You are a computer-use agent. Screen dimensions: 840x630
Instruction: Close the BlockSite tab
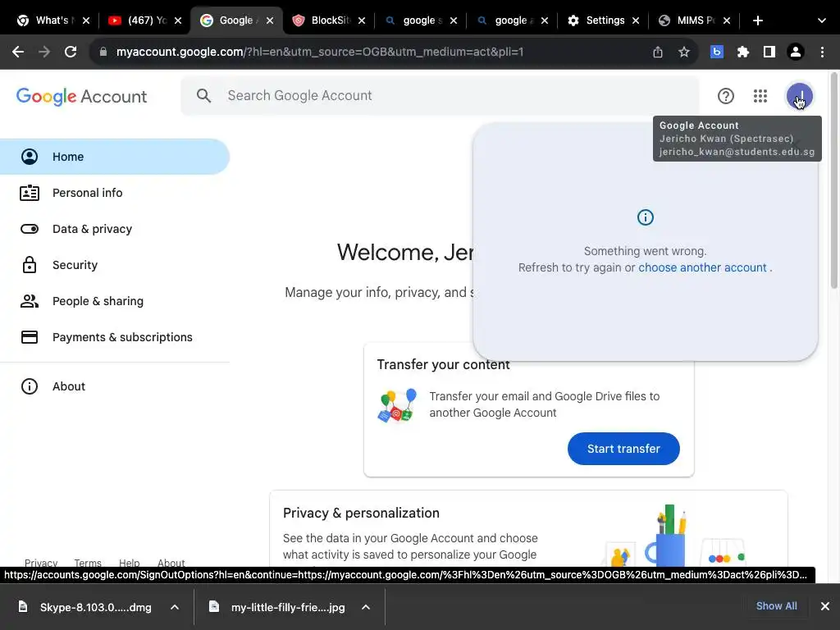pyautogui.click(x=362, y=21)
